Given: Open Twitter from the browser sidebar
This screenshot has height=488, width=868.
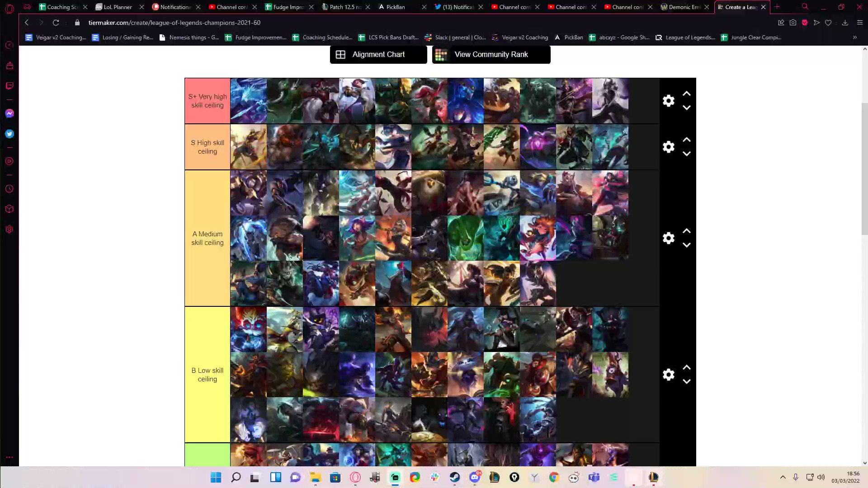Looking at the screenshot, I should (x=9, y=134).
